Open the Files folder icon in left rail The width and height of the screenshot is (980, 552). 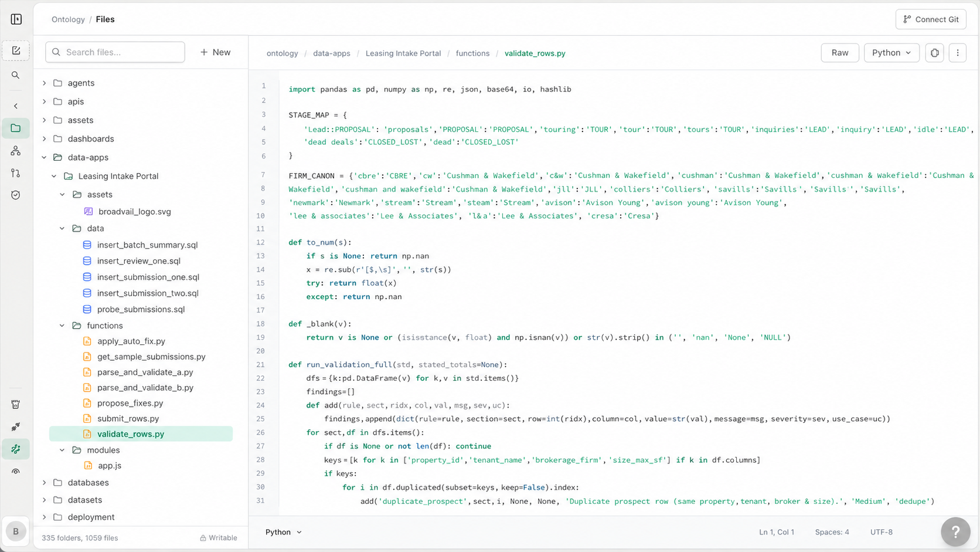point(16,128)
